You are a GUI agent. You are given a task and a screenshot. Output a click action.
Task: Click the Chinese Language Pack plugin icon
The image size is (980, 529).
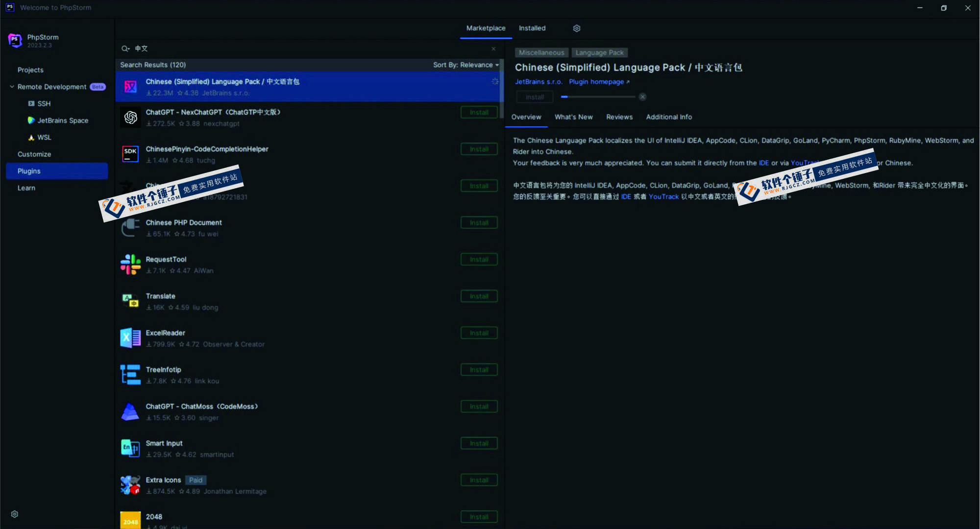pyautogui.click(x=130, y=87)
